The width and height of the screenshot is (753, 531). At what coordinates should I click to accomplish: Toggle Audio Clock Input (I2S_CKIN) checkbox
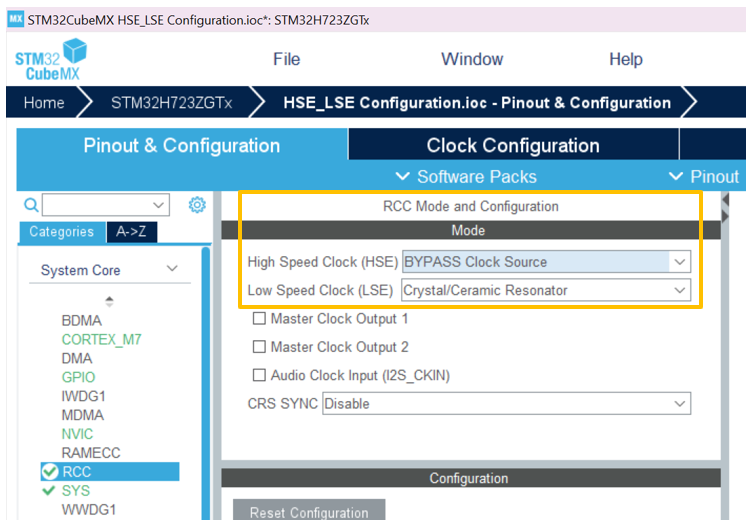pos(259,375)
